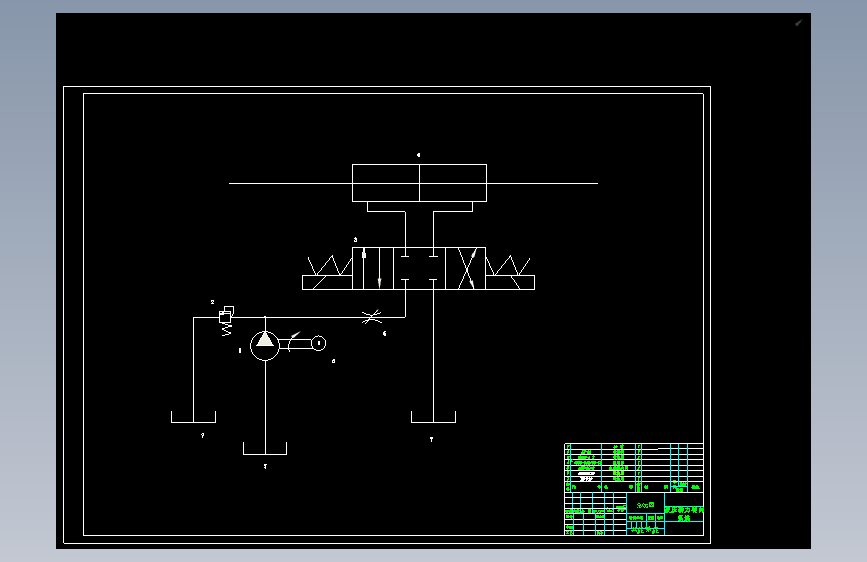The image size is (867, 562).
Task: Click the small motor circle beside the pump
Action: point(318,344)
